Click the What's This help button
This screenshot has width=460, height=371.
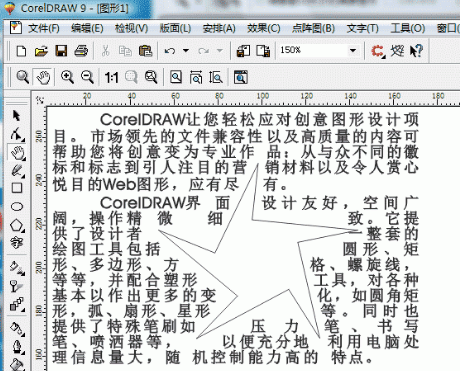(x=416, y=51)
